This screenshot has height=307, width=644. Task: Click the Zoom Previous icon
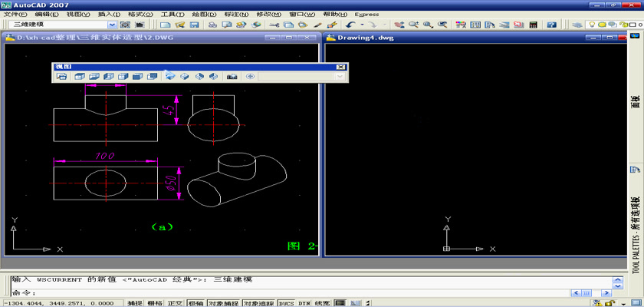442,25
